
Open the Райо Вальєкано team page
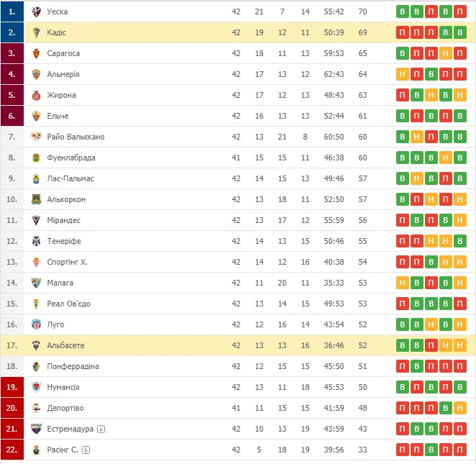click(75, 137)
